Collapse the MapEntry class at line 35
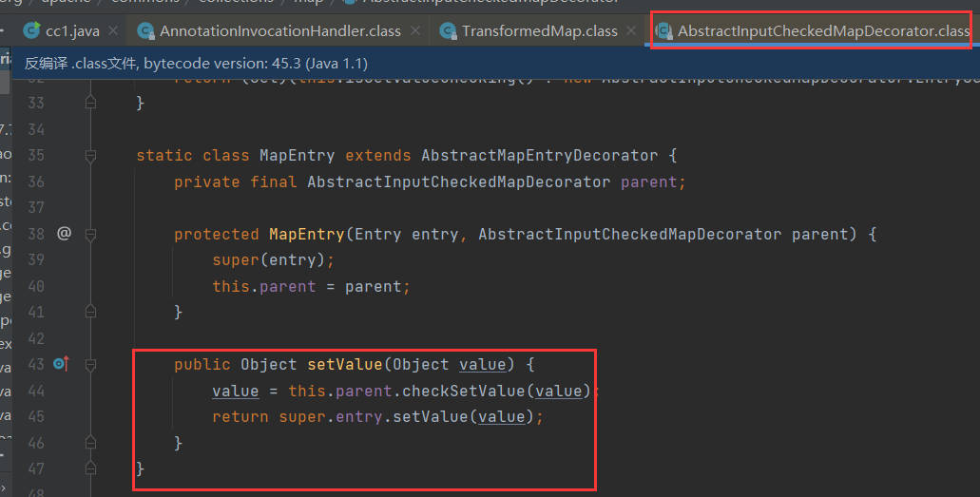The height and width of the screenshot is (497, 980). click(x=90, y=156)
